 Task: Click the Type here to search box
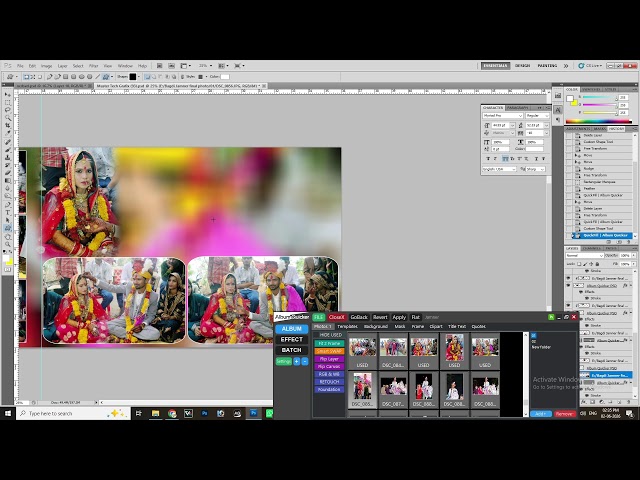(x=74, y=413)
